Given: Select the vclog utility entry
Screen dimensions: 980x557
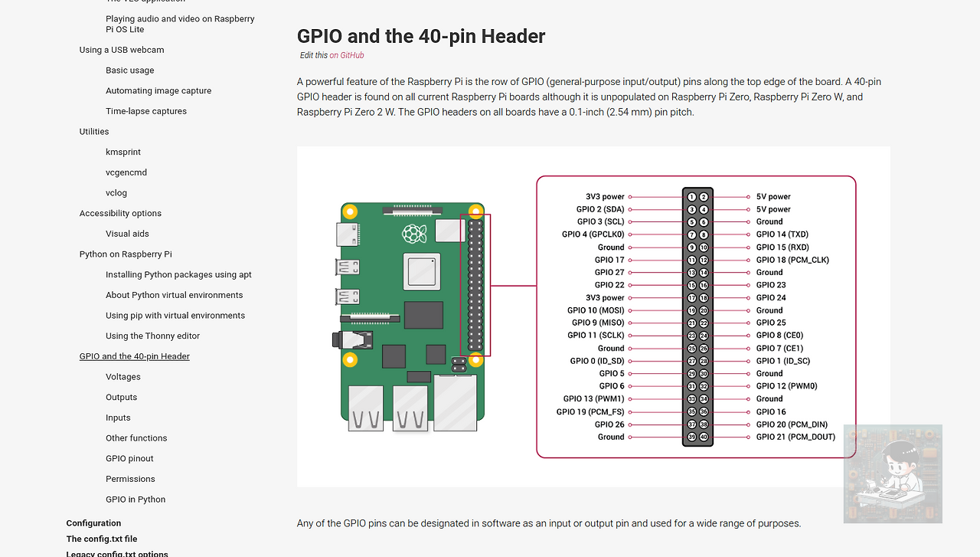Looking at the screenshot, I should click(116, 192).
